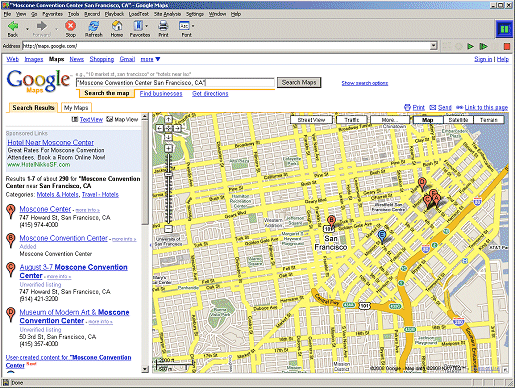The width and height of the screenshot is (515, 388).
Task: Open the Favorites toolbar icon
Action: [x=138, y=26]
